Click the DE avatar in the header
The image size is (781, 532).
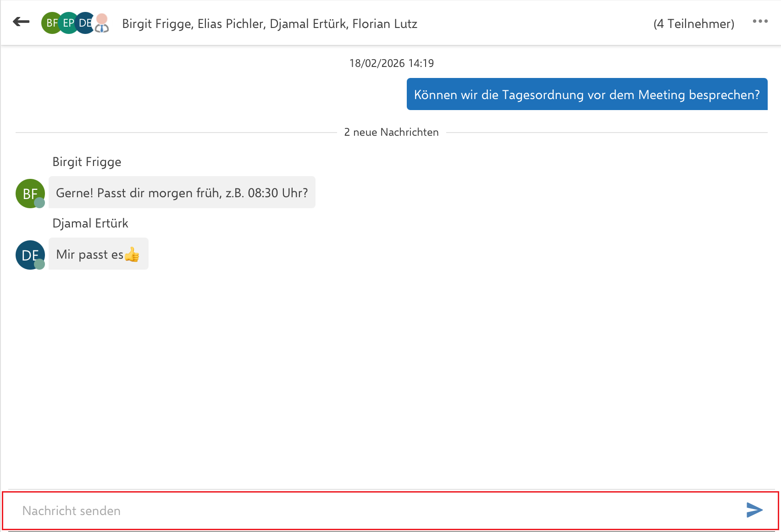84,23
